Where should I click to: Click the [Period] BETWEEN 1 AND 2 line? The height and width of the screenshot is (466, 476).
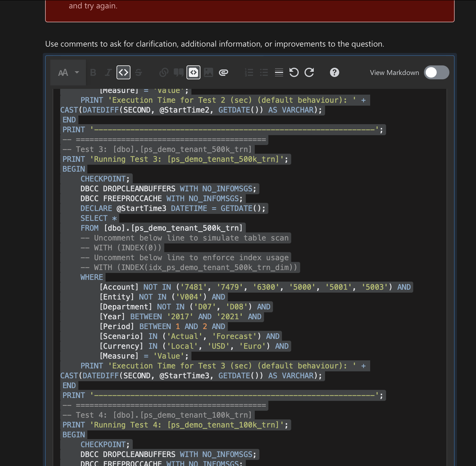point(162,326)
